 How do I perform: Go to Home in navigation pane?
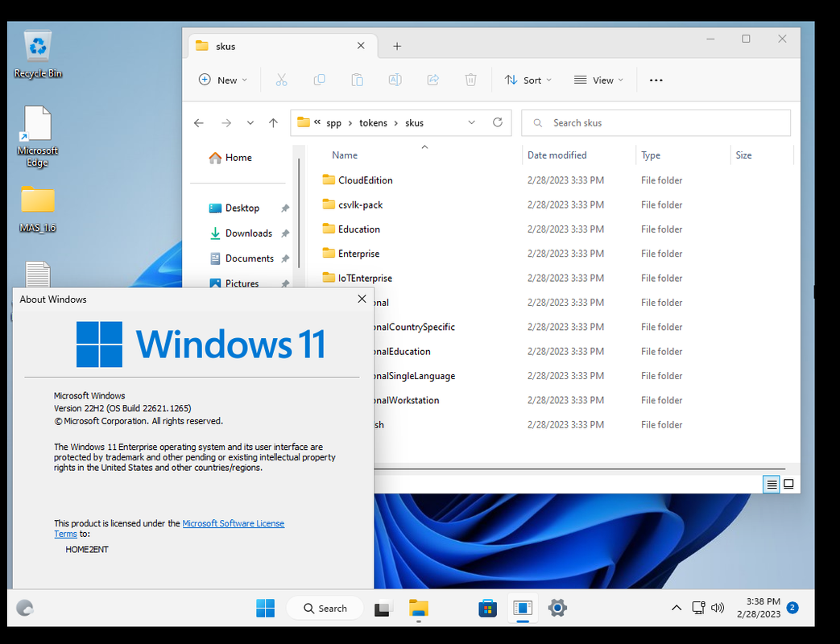tap(230, 158)
